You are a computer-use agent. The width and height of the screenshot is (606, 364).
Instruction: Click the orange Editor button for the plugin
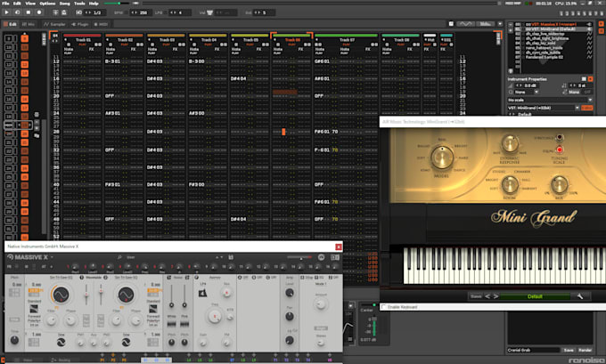click(x=587, y=108)
